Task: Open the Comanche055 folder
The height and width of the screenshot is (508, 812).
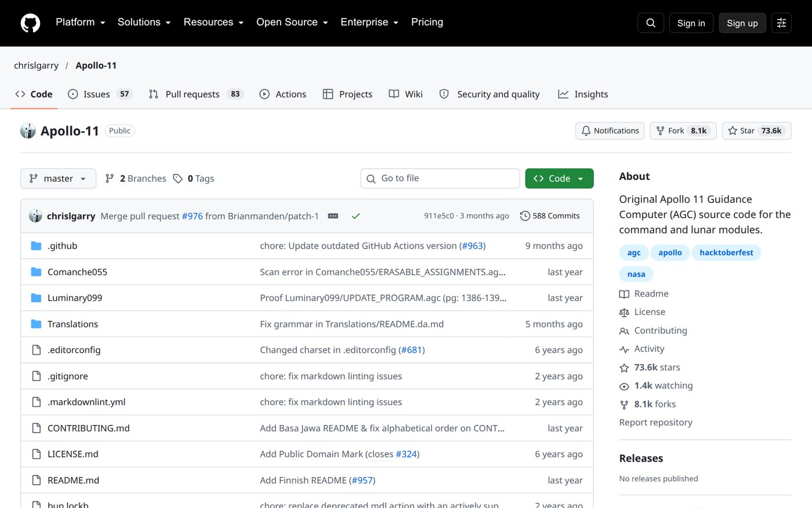Action: point(77,272)
